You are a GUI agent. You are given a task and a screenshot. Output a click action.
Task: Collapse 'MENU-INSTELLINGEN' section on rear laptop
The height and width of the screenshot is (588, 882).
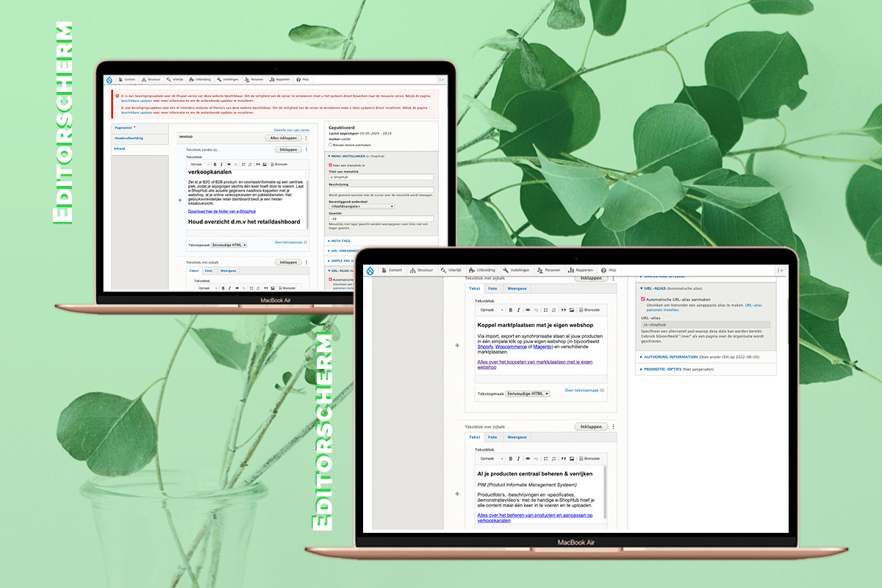tap(351, 157)
